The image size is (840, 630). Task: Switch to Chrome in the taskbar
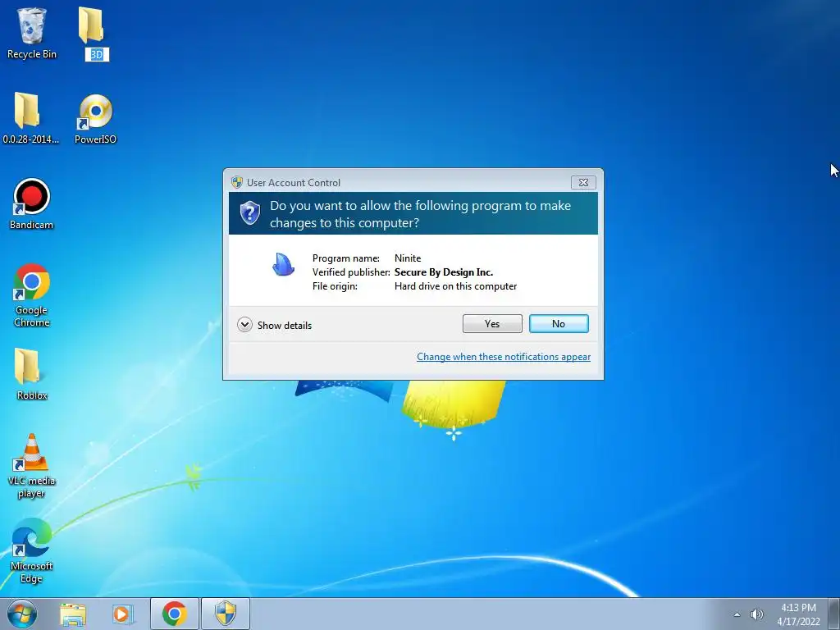(174, 614)
